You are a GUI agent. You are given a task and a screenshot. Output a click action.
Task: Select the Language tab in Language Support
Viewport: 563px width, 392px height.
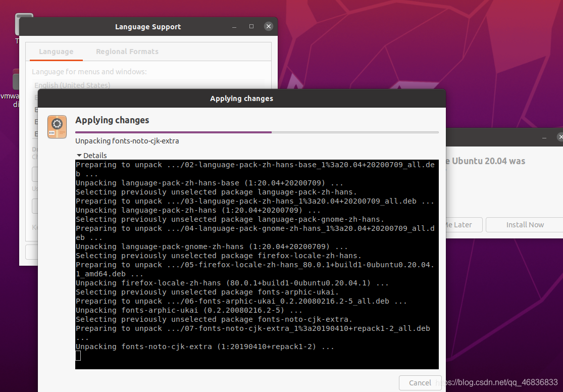56,52
